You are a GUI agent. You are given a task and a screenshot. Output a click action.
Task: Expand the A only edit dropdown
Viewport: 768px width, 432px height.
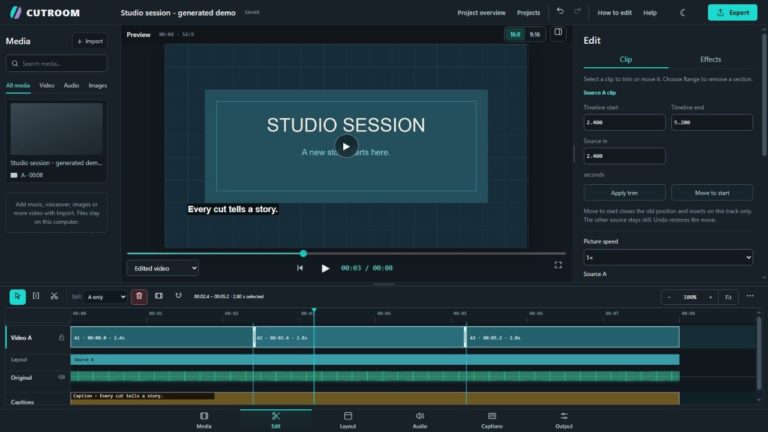(106, 297)
